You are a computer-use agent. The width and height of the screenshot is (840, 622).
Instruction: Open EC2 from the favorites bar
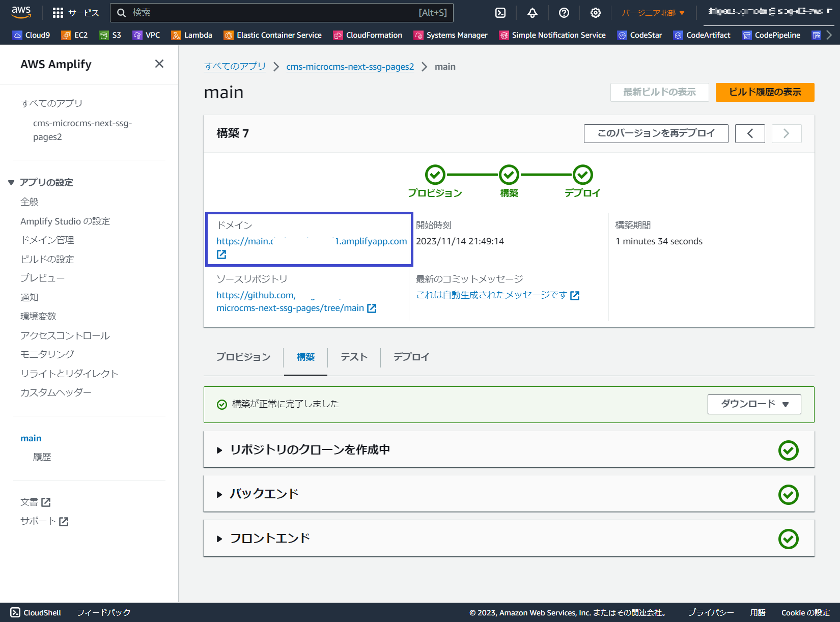[75, 35]
